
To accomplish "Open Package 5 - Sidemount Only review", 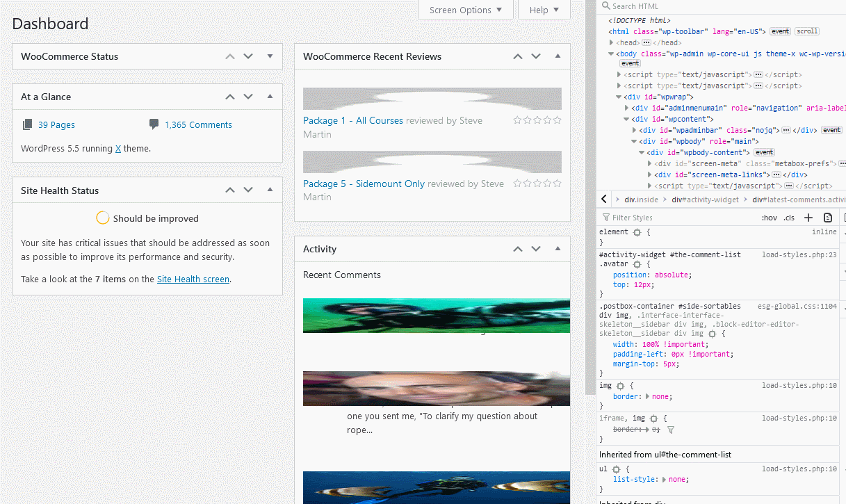I will point(364,184).
